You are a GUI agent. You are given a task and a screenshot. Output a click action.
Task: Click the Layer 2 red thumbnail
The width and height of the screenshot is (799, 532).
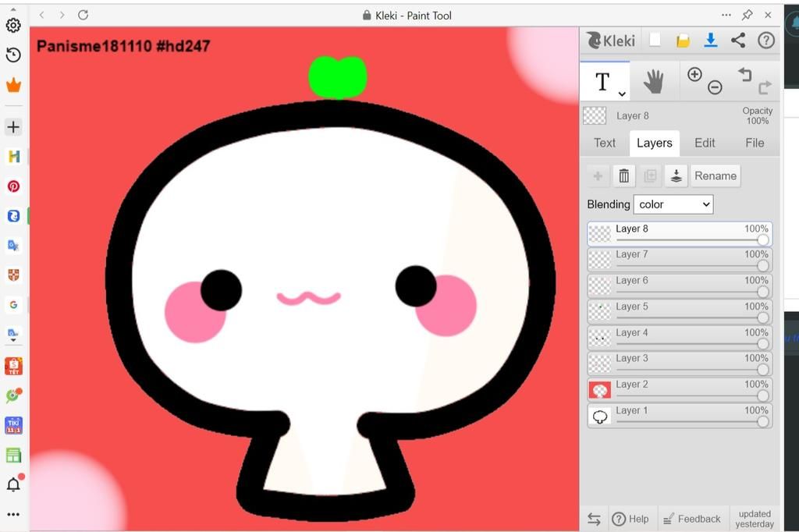click(600, 390)
